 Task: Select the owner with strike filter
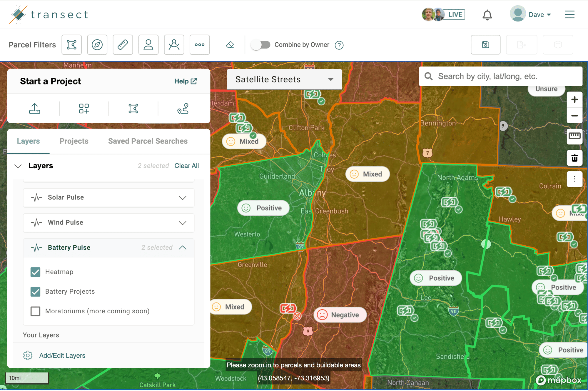(174, 45)
